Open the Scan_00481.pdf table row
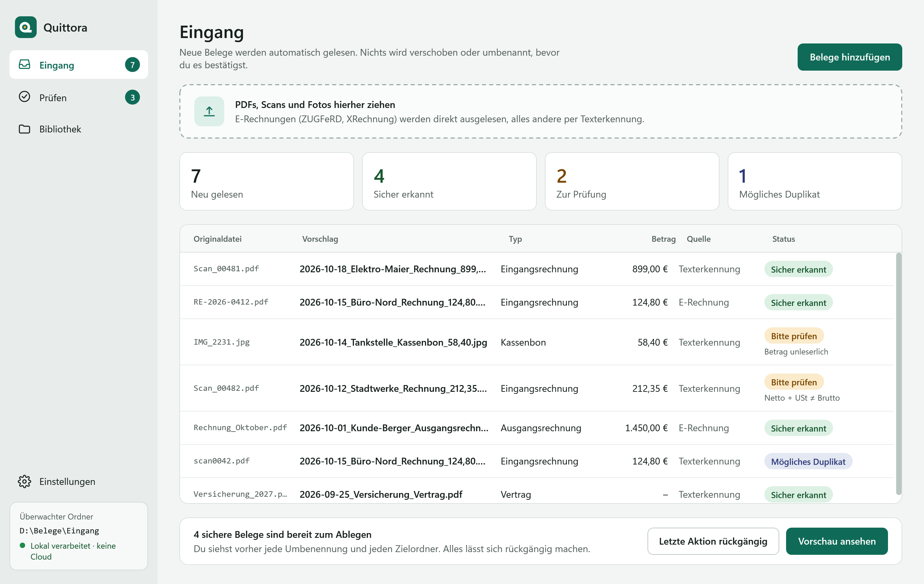Image resolution: width=924 pixels, height=584 pixels. pos(536,269)
